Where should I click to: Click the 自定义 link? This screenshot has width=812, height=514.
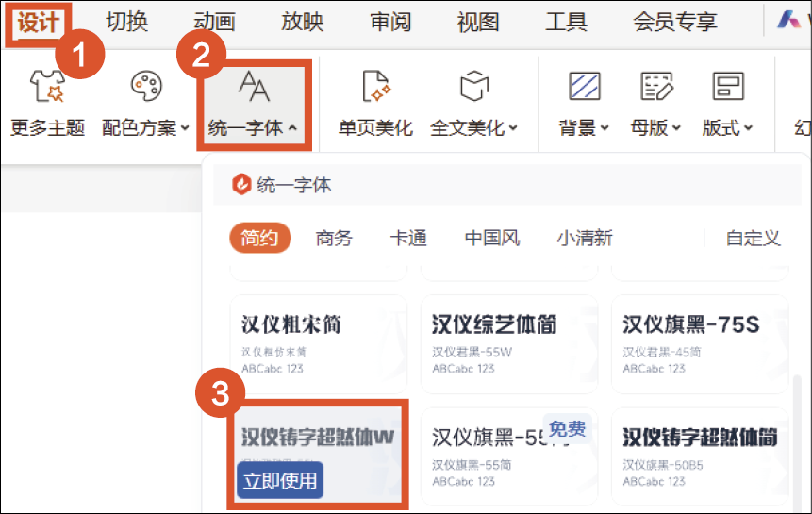[x=753, y=238]
